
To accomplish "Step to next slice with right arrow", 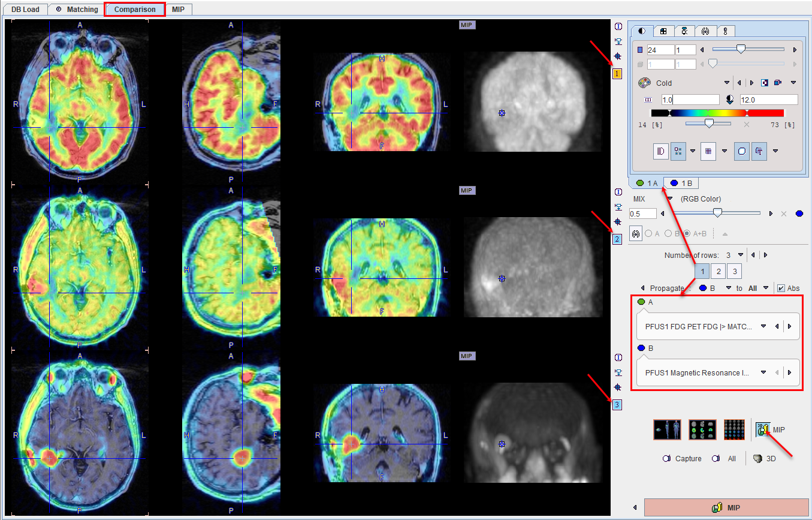I will pyautogui.click(x=795, y=50).
